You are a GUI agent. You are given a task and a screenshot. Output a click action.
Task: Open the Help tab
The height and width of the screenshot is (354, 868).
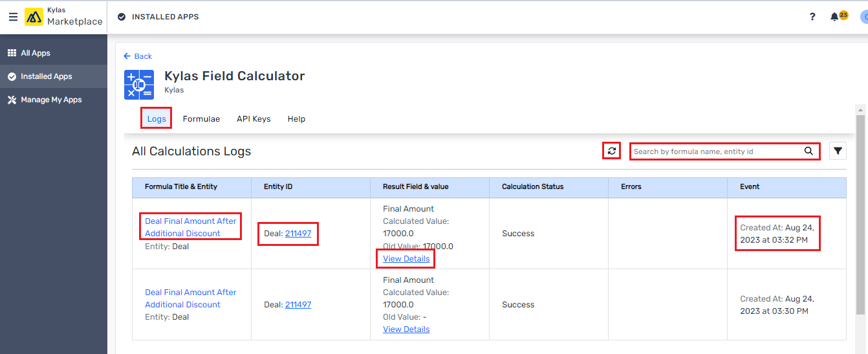point(296,119)
